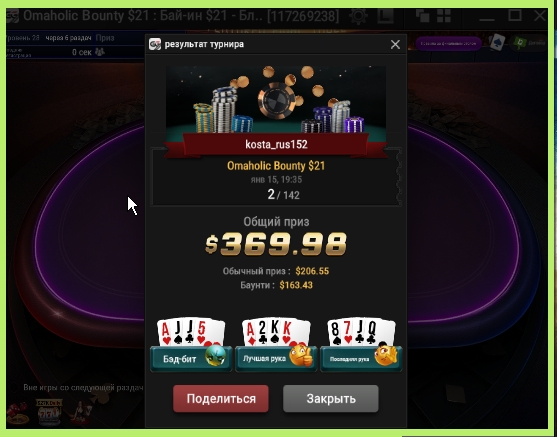557x437 pixels.
Task: Open the settings gear in title bar
Action: [x=358, y=16]
